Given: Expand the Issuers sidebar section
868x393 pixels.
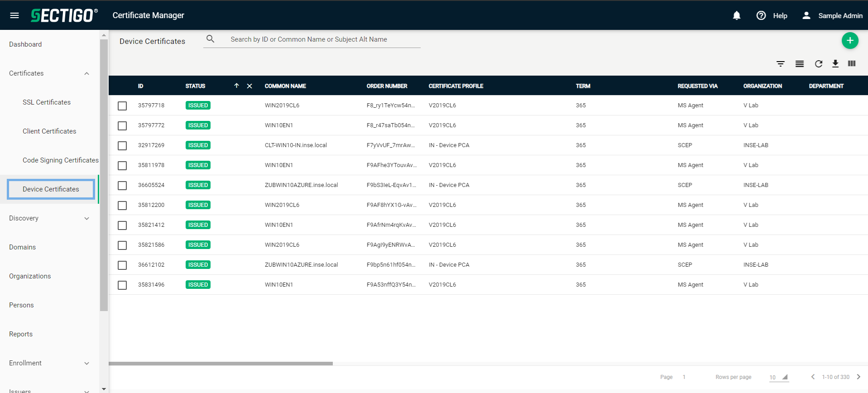Looking at the screenshot, I should click(86, 391).
